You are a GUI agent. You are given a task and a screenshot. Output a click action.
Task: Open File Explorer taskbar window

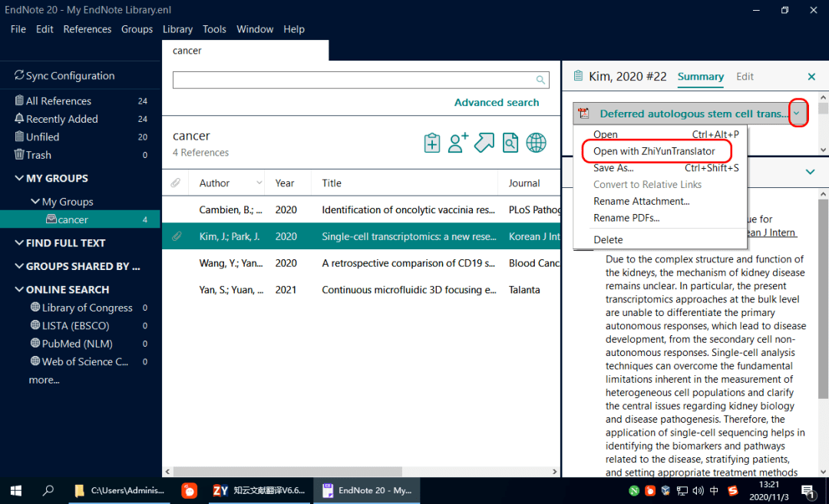pyautogui.click(x=120, y=491)
